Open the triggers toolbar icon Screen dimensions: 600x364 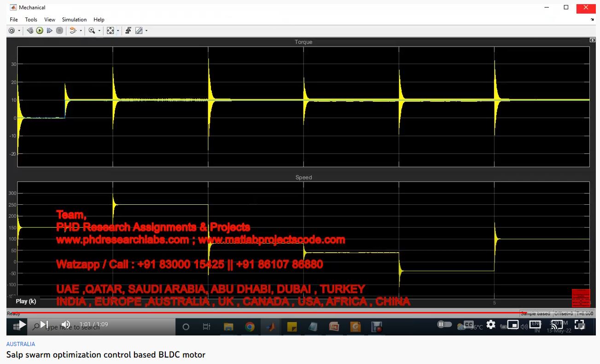(128, 31)
